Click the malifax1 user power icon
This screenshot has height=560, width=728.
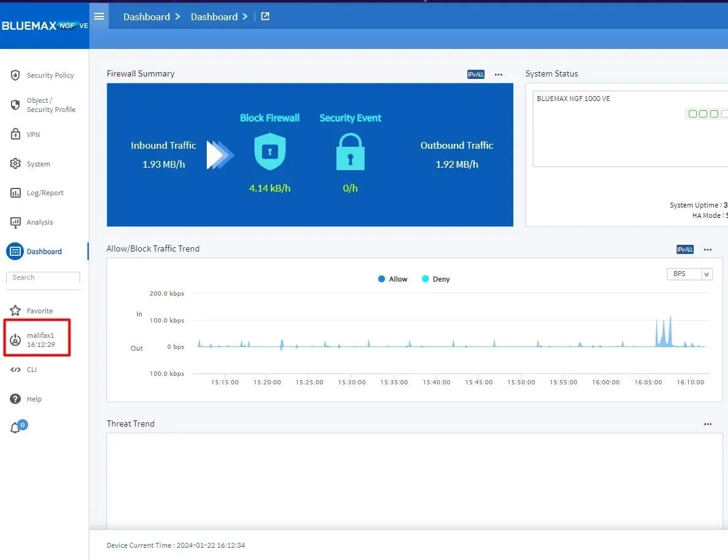pos(15,340)
